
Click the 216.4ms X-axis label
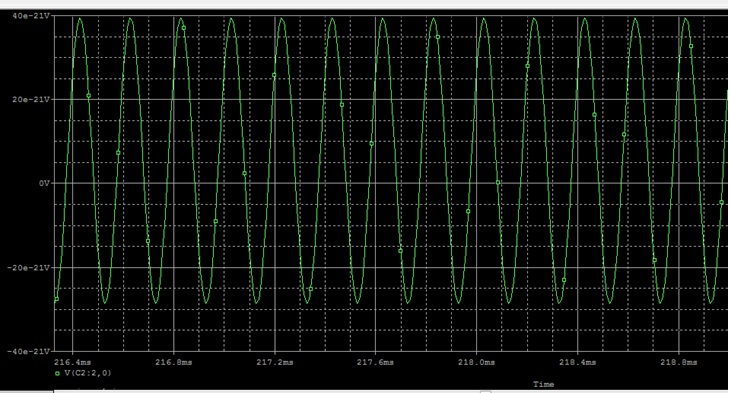(x=73, y=362)
